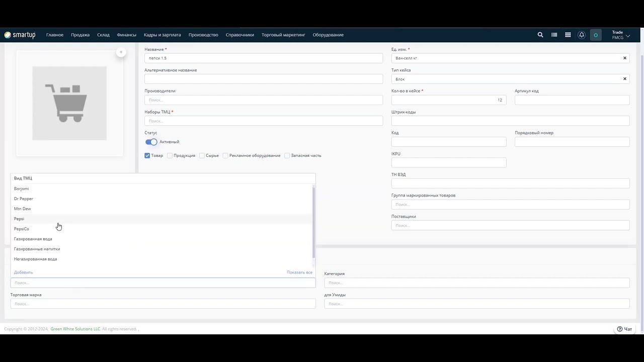Click the Smartup logo
Screen dimensions: 644x362
pos(20,35)
